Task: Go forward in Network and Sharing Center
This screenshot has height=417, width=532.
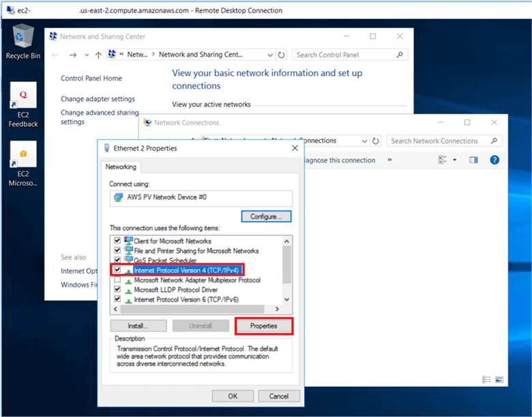Action: (x=72, y=55)
